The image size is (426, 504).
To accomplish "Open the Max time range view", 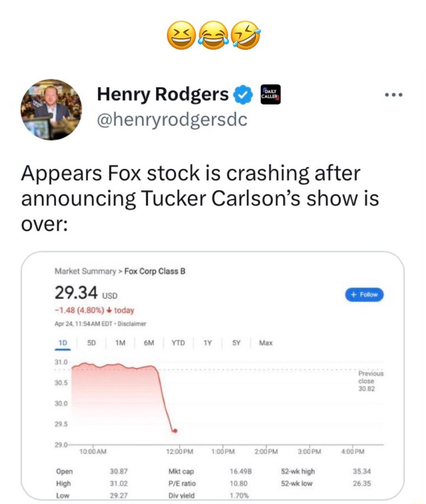I will pyautogui.click(x=265, y=343).
